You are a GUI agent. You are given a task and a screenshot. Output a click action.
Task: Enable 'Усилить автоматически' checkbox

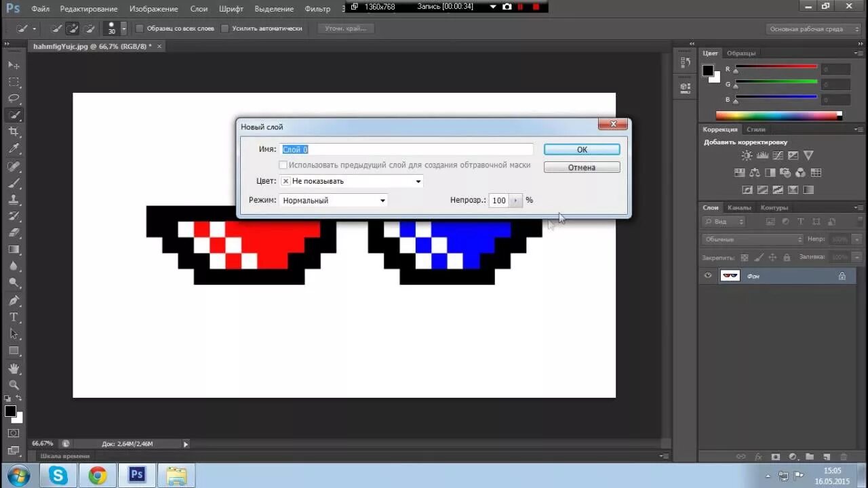224,29
